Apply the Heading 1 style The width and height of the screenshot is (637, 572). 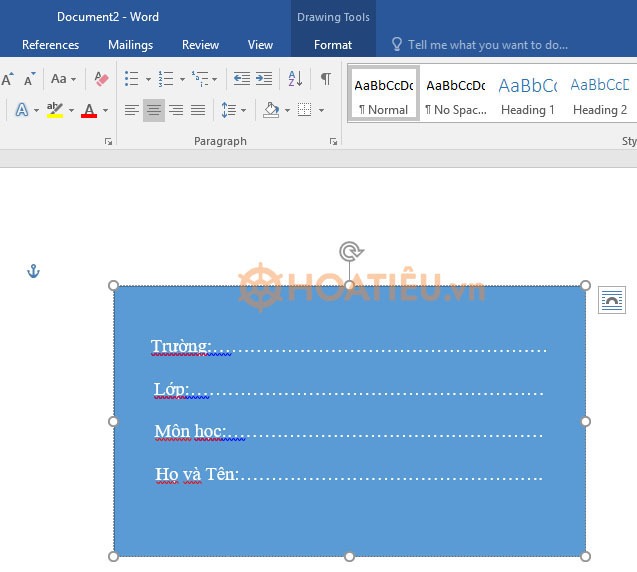click(x=527, y=95)
